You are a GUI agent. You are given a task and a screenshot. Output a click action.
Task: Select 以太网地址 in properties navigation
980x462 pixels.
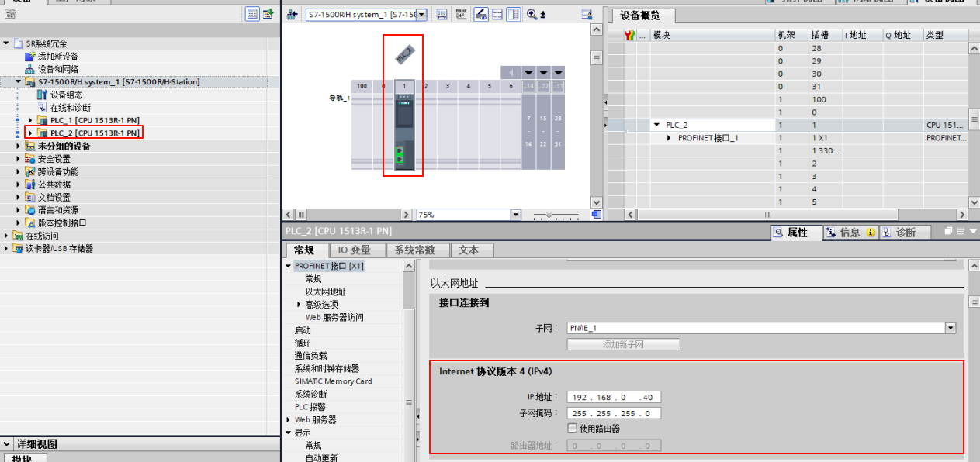326,291
